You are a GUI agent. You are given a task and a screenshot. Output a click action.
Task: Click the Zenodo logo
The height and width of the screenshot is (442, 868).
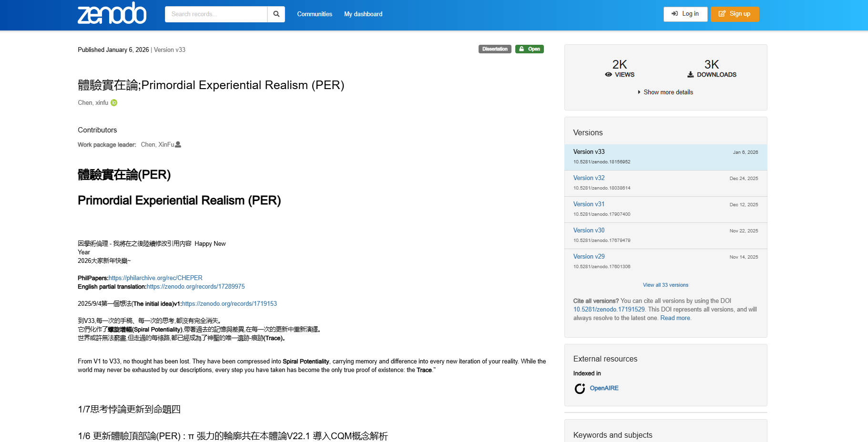pyautogui.click(x=112, y=13)
